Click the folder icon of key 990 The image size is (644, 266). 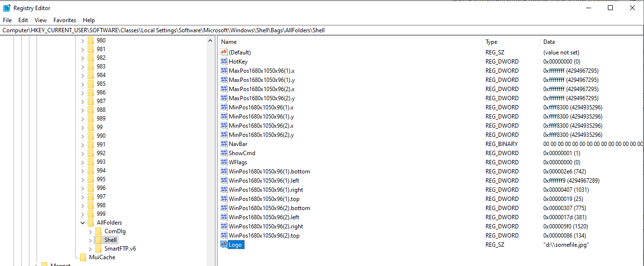(91, 136)
